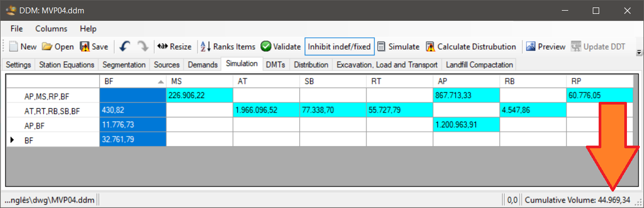The height and width of the screenshot is (208, 644).
Task: Click cell value 226.906,22
Action: 200,96
